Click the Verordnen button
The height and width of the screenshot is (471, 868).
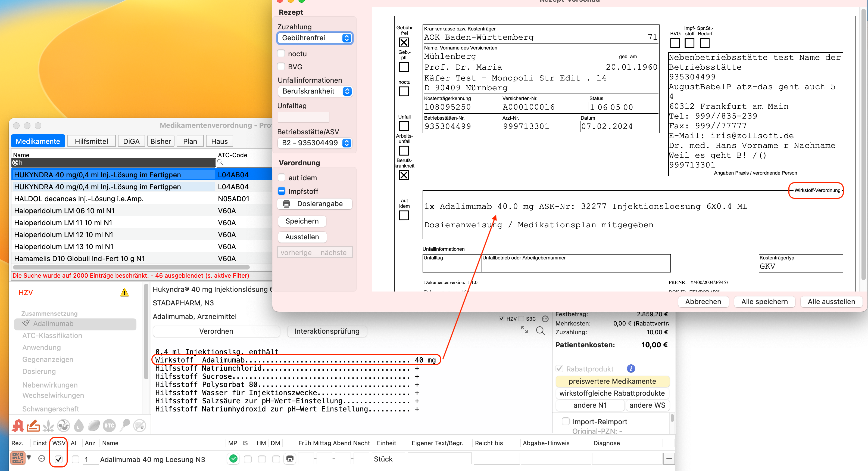[x=216, y=331]
